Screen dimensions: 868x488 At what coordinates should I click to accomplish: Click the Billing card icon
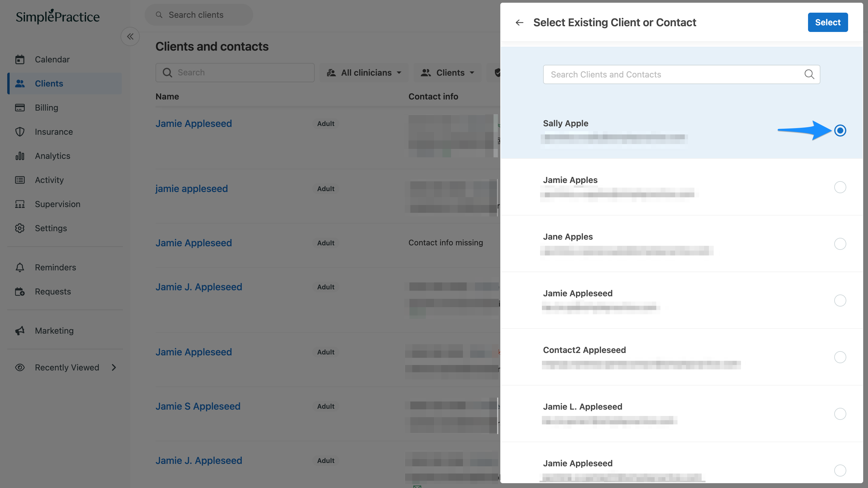[x=20, y=108]
